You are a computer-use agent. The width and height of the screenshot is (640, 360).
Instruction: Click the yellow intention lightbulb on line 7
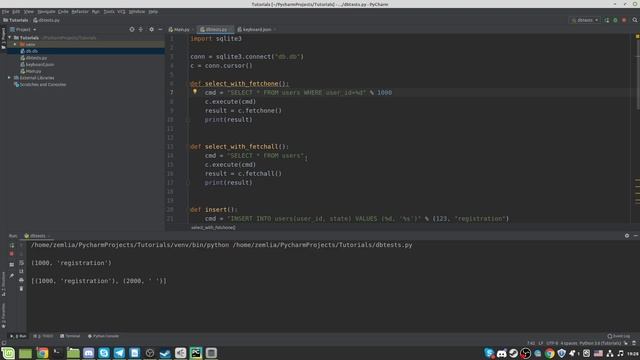[x=195, y=92]
